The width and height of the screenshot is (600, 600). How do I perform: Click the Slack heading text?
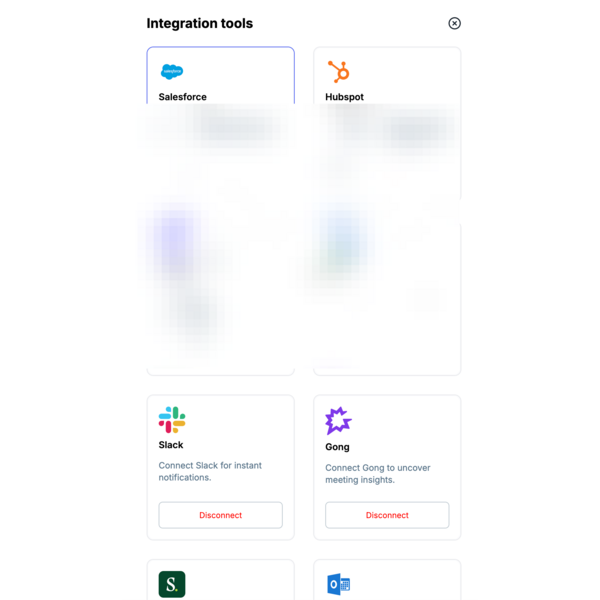(x=171, y=445)
